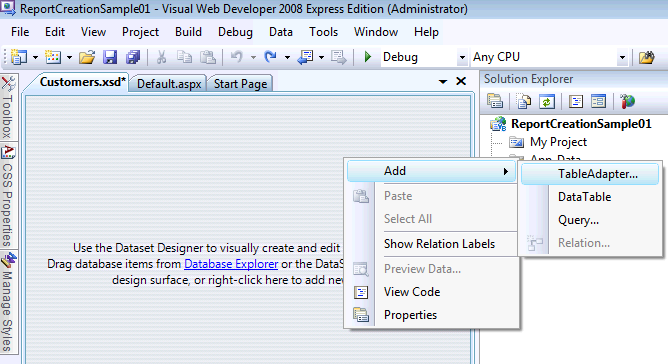The image size is (668, 364).
Task: Select My Project in Solution Explorer
Action: click(558, 142)
